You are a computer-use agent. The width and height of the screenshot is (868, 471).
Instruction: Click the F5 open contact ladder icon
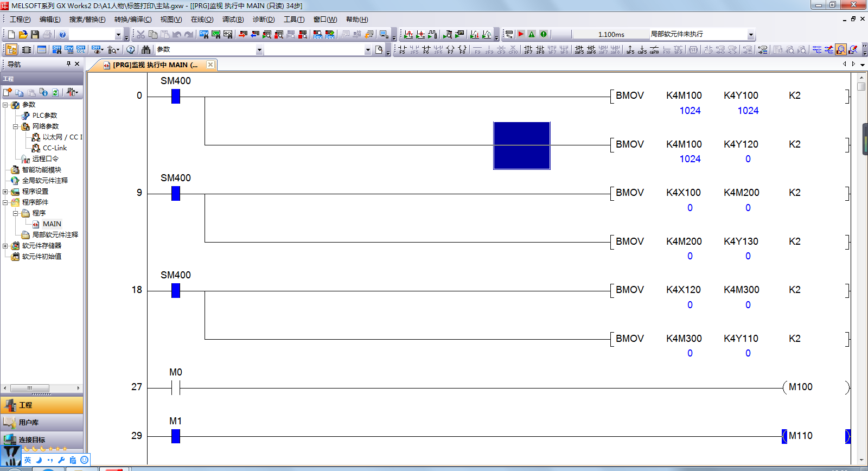pyautogui.click(x=402, y=49)
